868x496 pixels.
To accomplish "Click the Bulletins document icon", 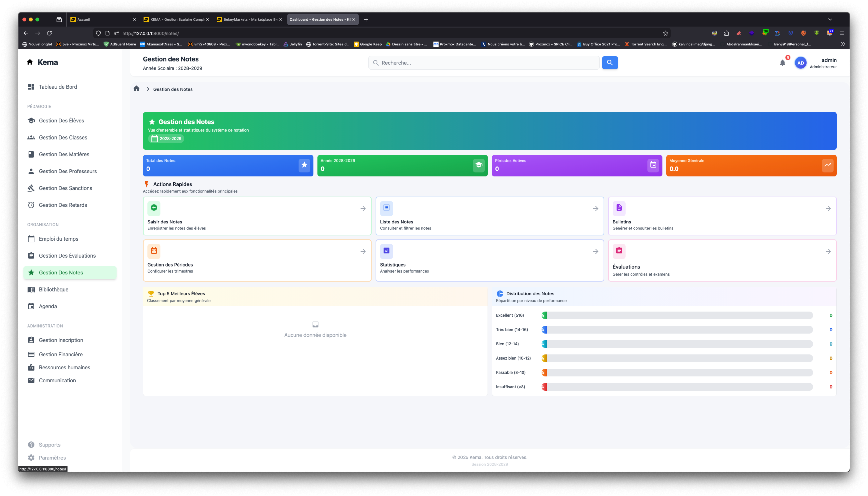I will pyautogui.click(x=619, y=208).
